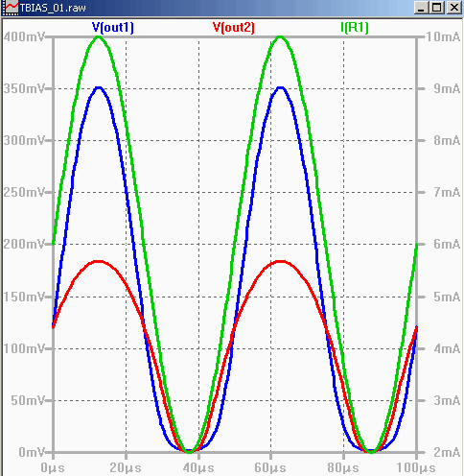The height and width of the screenshot is (476, 464).
Task: Click the 0µs time axis label
Action: [53, 468]
